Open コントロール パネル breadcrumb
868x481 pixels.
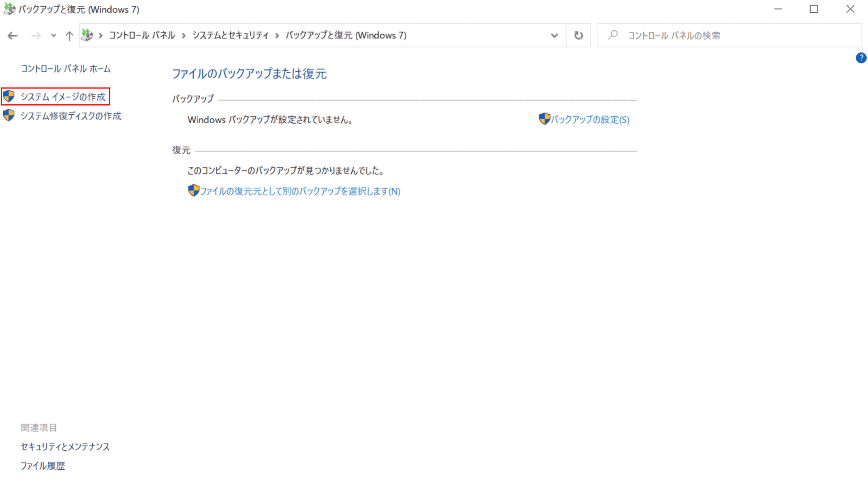tap(142, 35)
